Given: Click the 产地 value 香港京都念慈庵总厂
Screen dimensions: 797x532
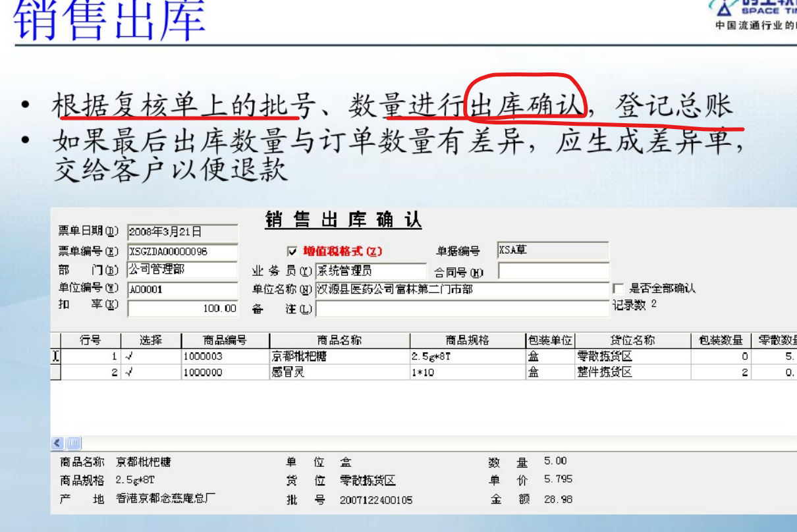Looking at the screenshot, I should [165, 498].
